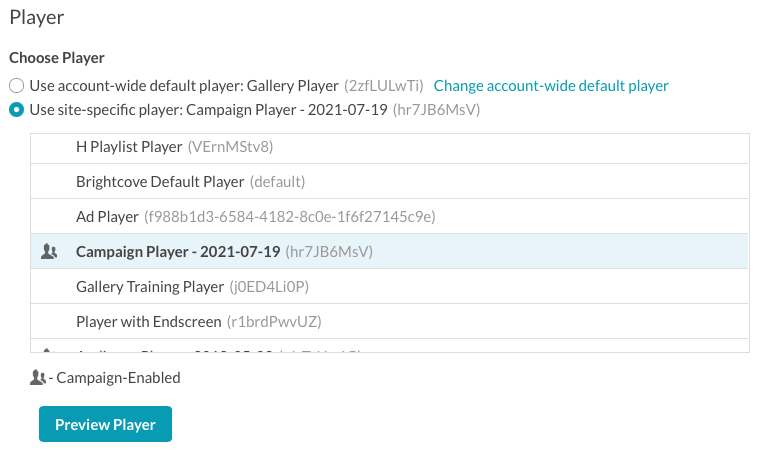The image size is (762, 460).
Task: Select Campaign Player - 2021-07-19 list row
Action: point(389,252)
